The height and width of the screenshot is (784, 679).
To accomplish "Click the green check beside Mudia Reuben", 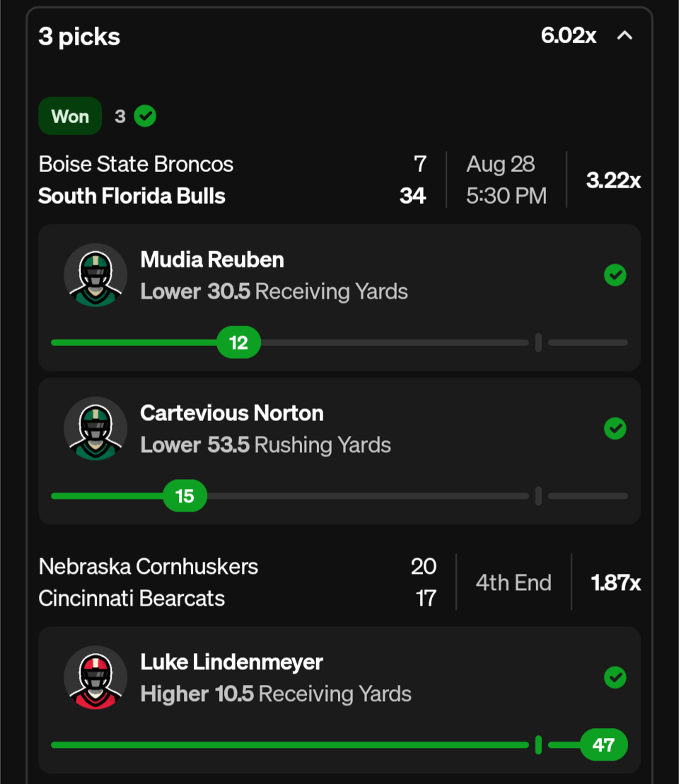I will [x=615, y=275].
